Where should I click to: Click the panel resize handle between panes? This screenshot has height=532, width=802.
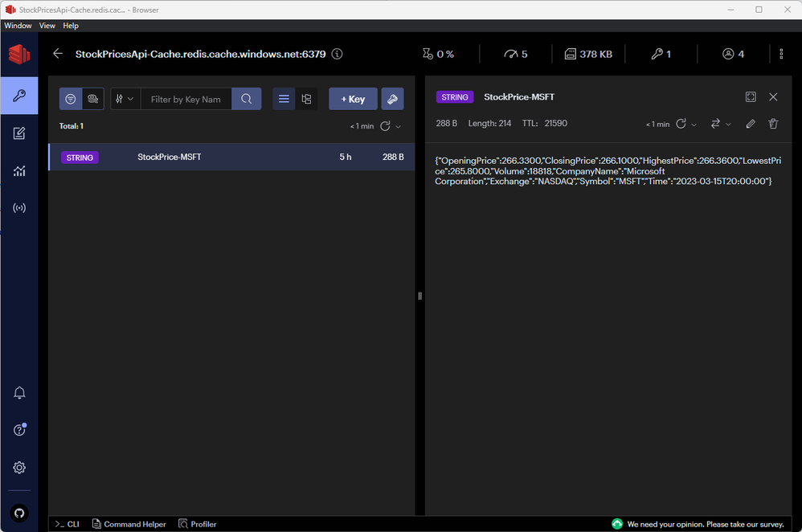(x=420, y=296)
